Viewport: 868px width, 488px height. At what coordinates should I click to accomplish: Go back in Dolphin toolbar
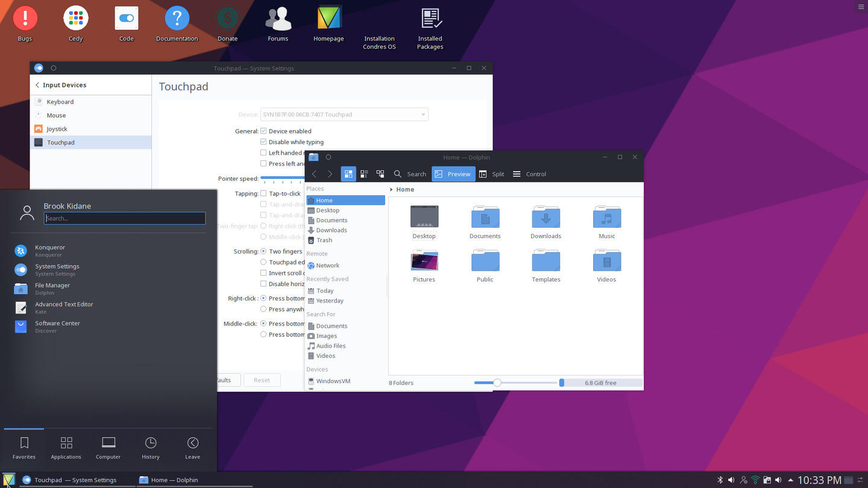tap(314, 174)
